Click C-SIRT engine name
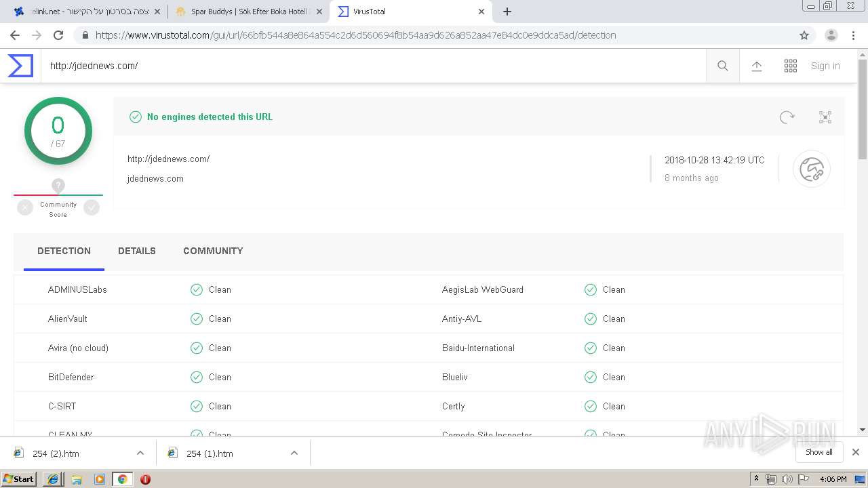Image resolution: width=868 pixels, height=488 pixels. coord(62,406)
